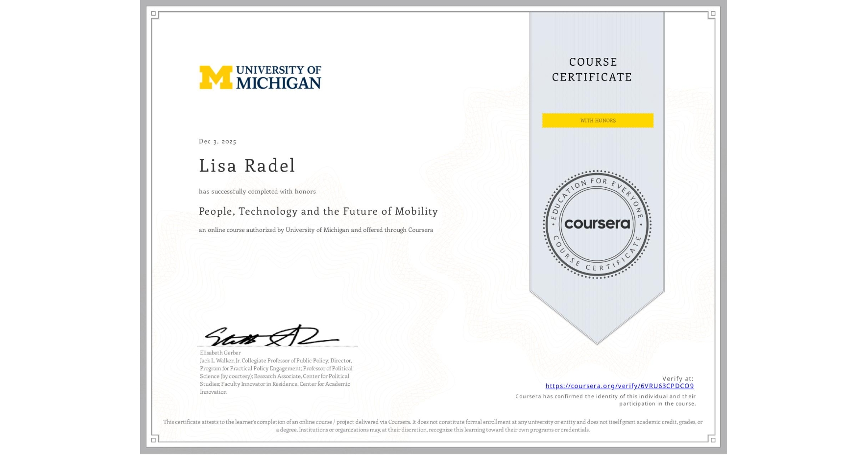Select the name Lisa Radel
The width and height of the screenshot is (868, 455).
click(x=247, y=166)
